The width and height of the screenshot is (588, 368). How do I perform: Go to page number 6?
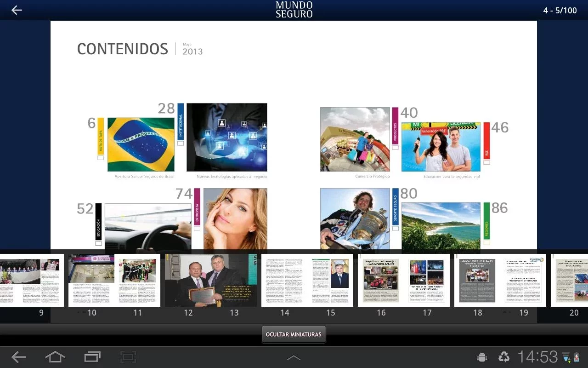point(91,123)
